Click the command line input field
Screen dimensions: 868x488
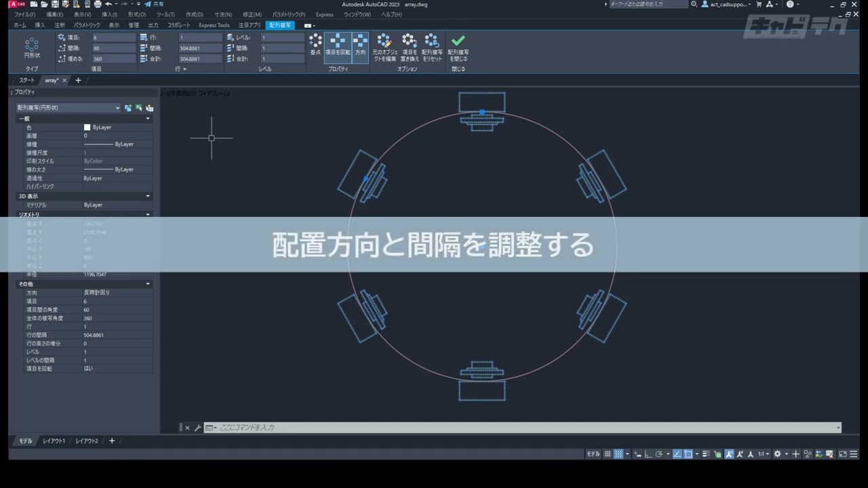click(x=522, y=428)
